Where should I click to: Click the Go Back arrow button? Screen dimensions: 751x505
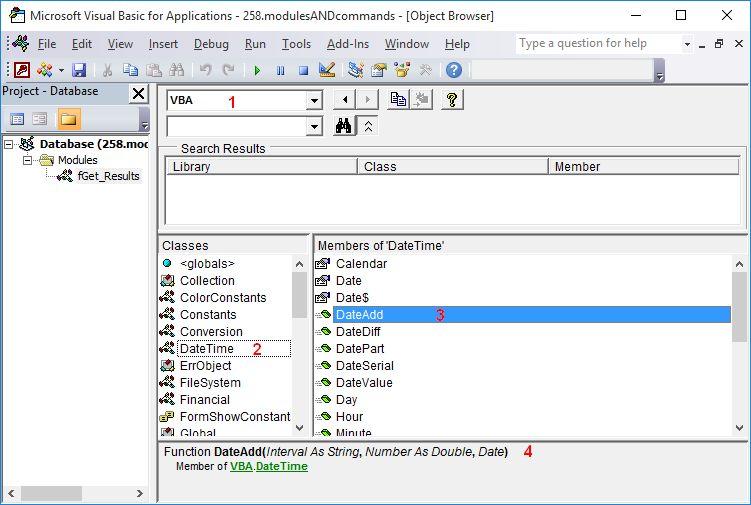coord(345,100)
